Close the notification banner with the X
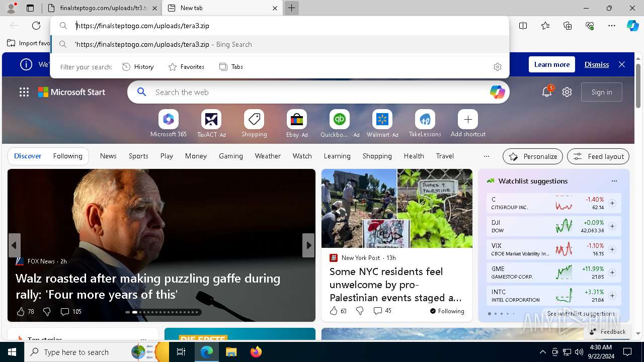The image size is (644, 362). click(622, 64)
